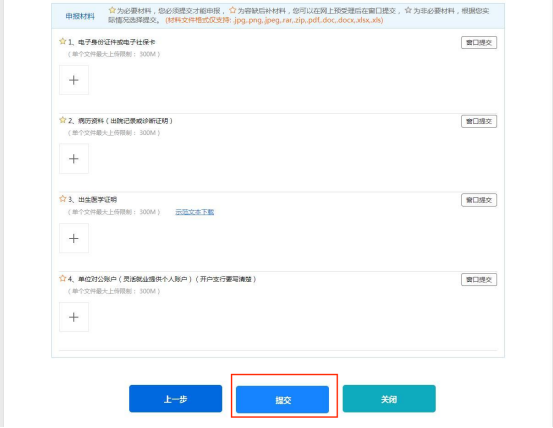Click 窗口提交 beside 出生医学证明
Screen dimensions: 553x428
coord(479,200)
